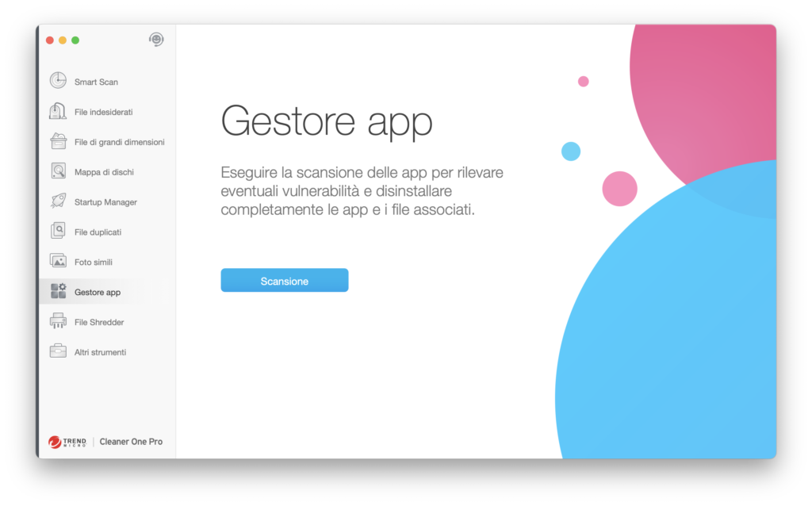Image resolution: width=812 pixels, height=506 pixels.
Task: Open the customer support headset icon
Action: [155, 39]
